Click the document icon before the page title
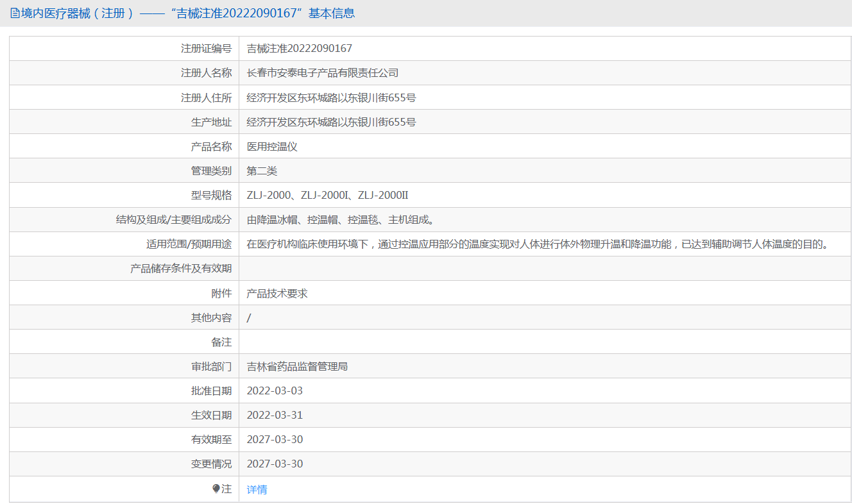 point(15,13)
